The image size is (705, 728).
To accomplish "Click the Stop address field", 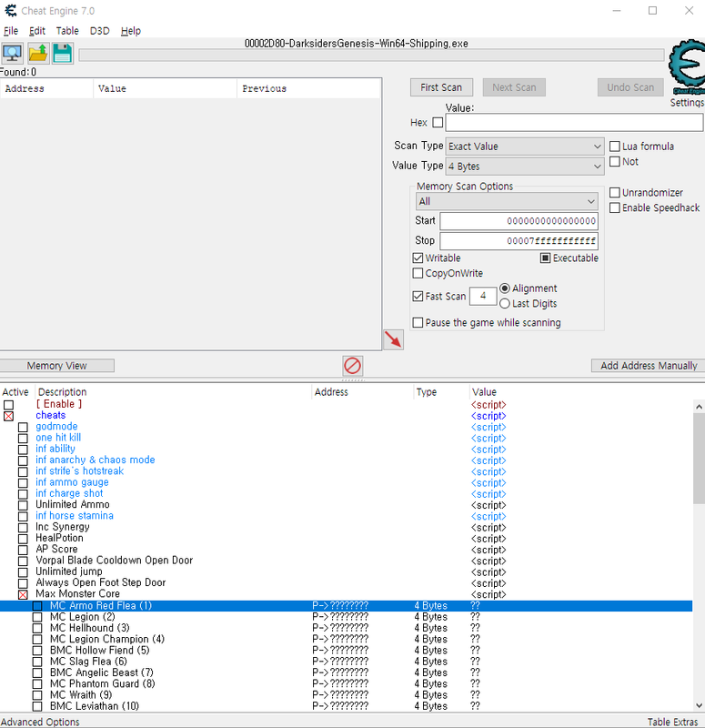I will click(x=519, y=241).
